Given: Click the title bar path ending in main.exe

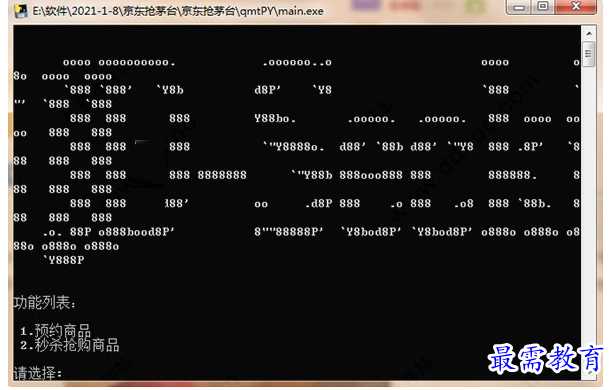Looking at the screenshot, I should 178,11.
